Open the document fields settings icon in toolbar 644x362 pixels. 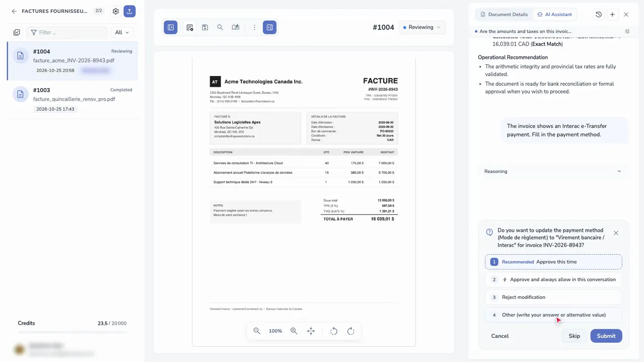(x=190, y=27)
